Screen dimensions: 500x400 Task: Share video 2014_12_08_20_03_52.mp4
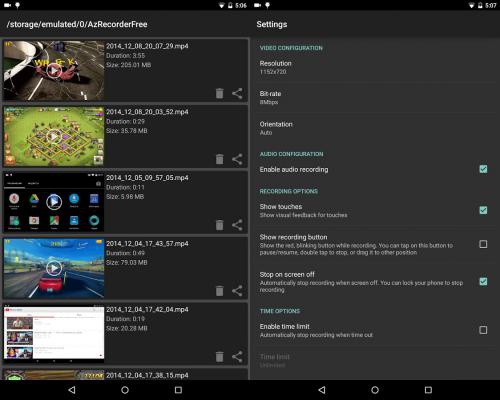coord(237,159)
